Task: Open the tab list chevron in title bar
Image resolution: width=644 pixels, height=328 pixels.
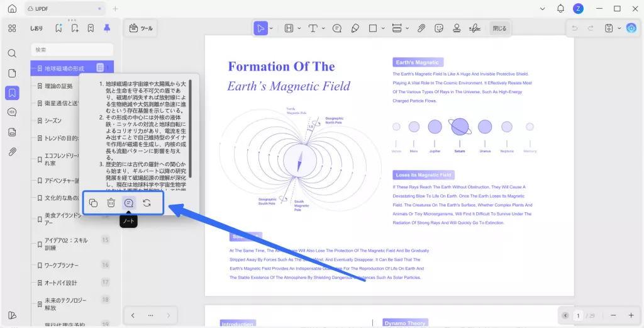Action: (x=543, y=9)
